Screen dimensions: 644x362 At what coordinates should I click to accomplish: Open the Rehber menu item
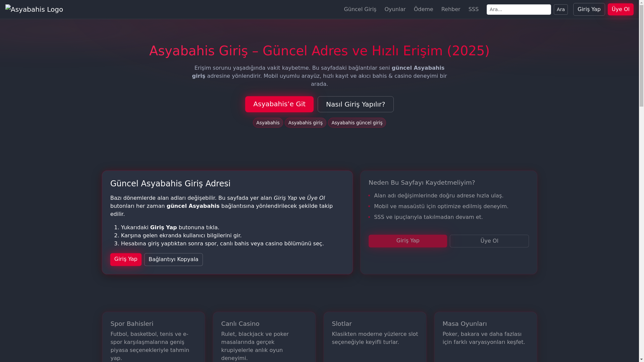450,9
